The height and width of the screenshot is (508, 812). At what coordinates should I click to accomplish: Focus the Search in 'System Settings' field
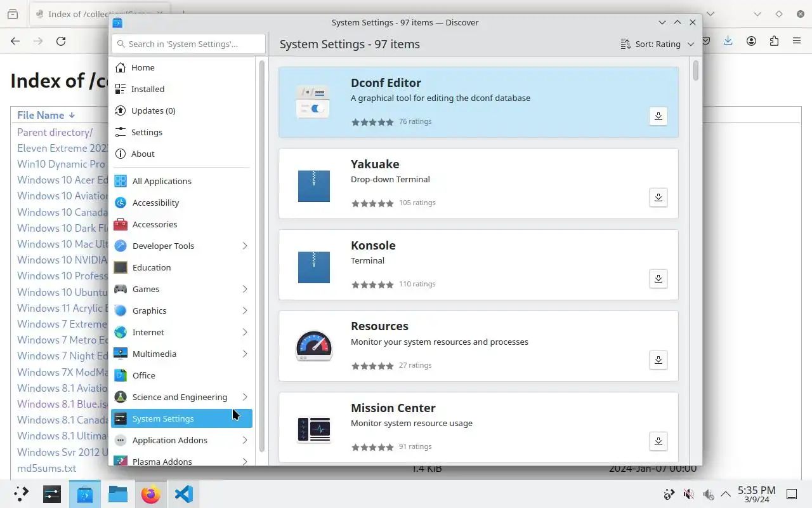point(188,44)
